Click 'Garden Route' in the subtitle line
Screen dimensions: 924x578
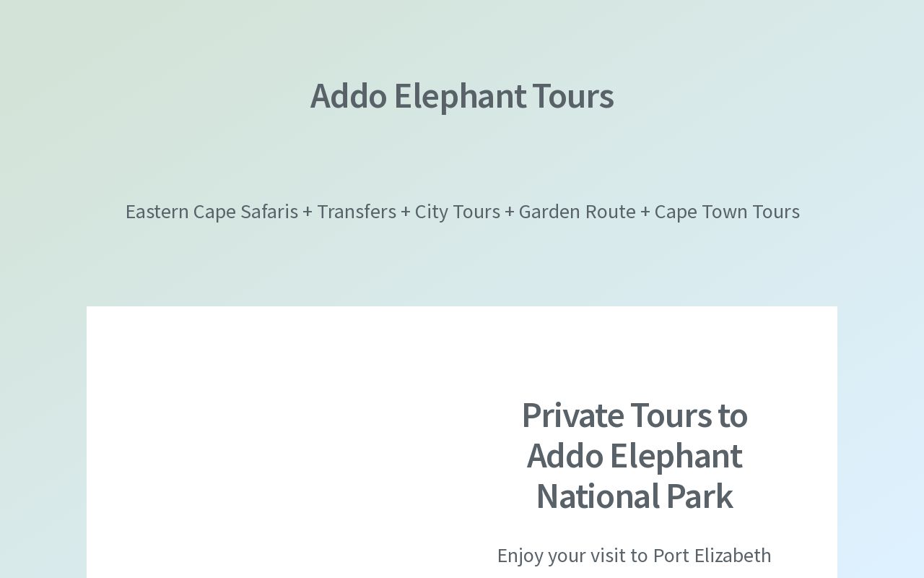coord(577,211)
